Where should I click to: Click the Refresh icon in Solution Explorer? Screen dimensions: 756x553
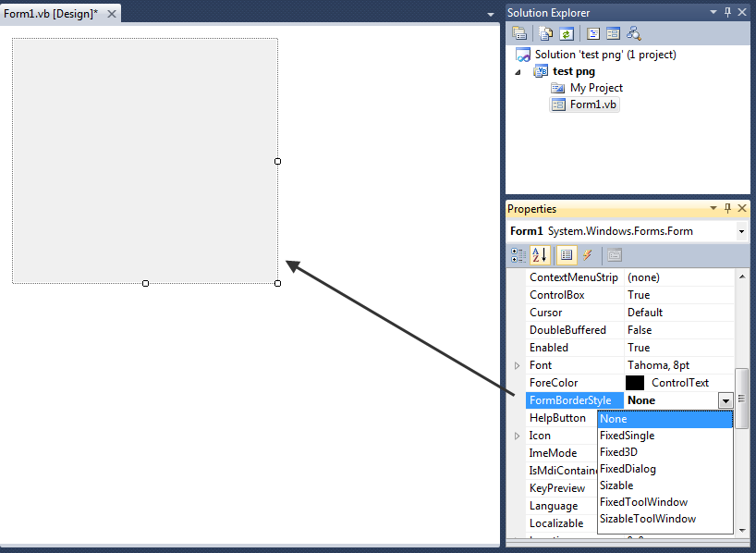pyautogui.click(x=564, y=33)
